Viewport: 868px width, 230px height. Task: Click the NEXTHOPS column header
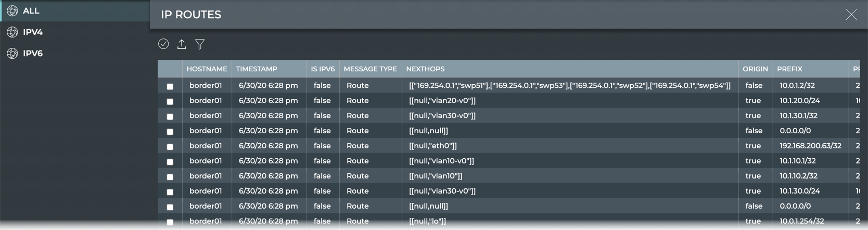425,69
